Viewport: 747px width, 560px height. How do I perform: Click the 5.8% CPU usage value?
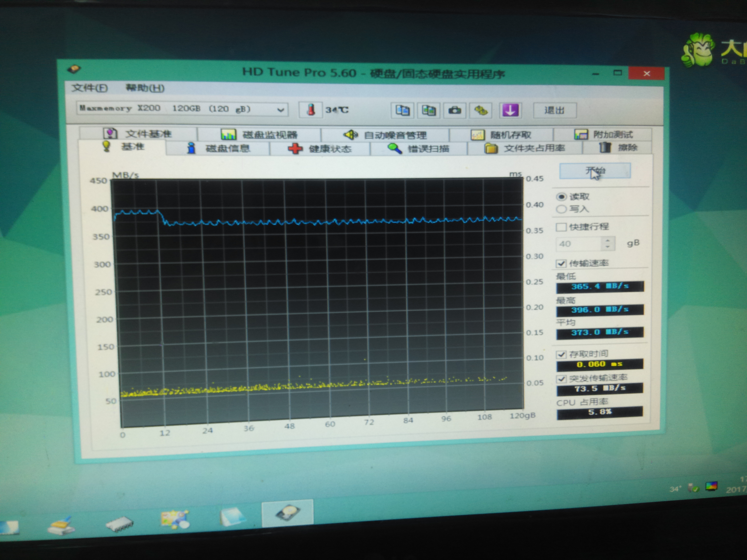(600, 413)
